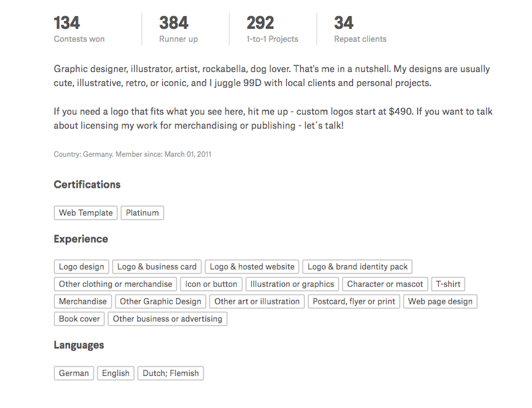Open the Other Graphic Design tag
Screen dimensions: 532x408
pos(160,302)
